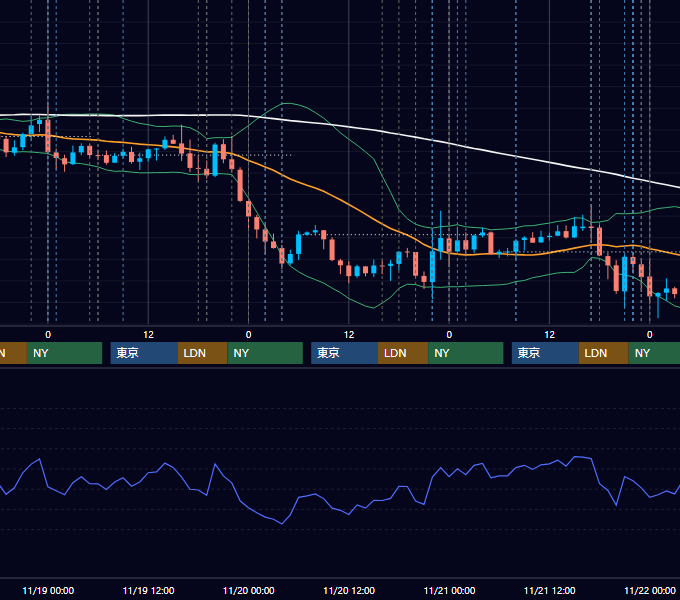
Task: Select the 東京 session block on 11/21
Action: click(x=545, y=353)
